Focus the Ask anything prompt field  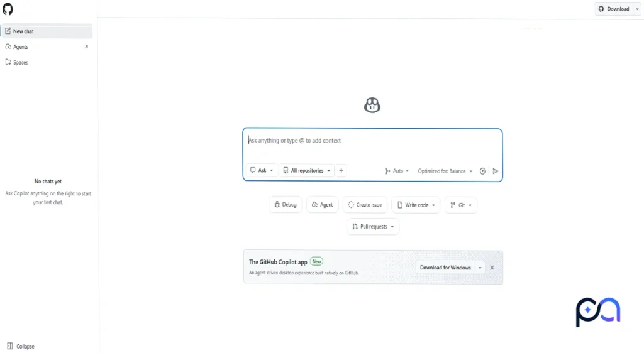(372, 141)
